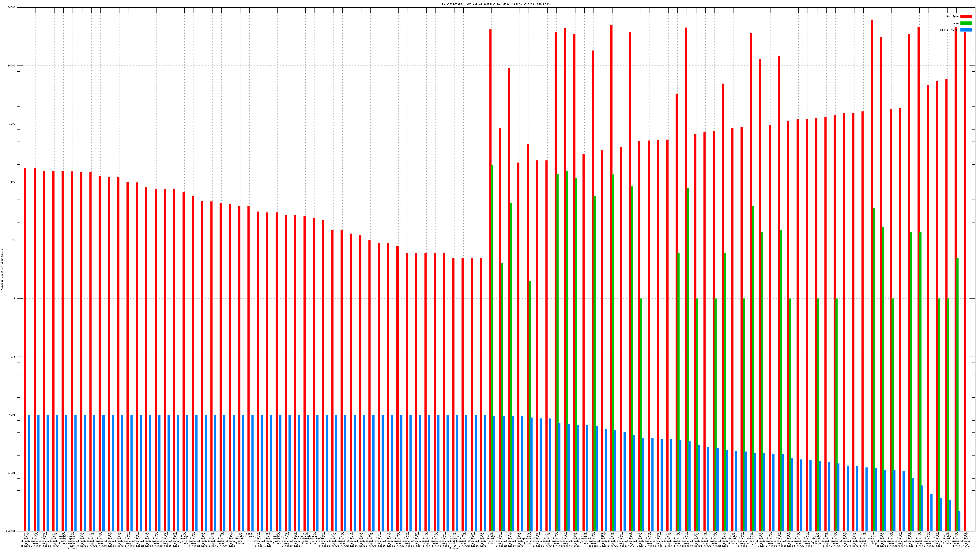Click the 0.0001 y-axis tick label
The image size is (980, 551).
[11, 531]
